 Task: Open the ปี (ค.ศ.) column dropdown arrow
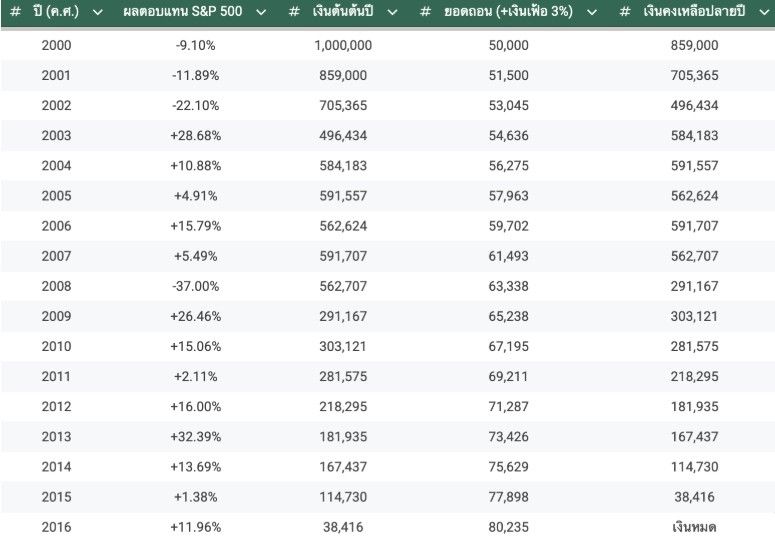coord(98,12)
